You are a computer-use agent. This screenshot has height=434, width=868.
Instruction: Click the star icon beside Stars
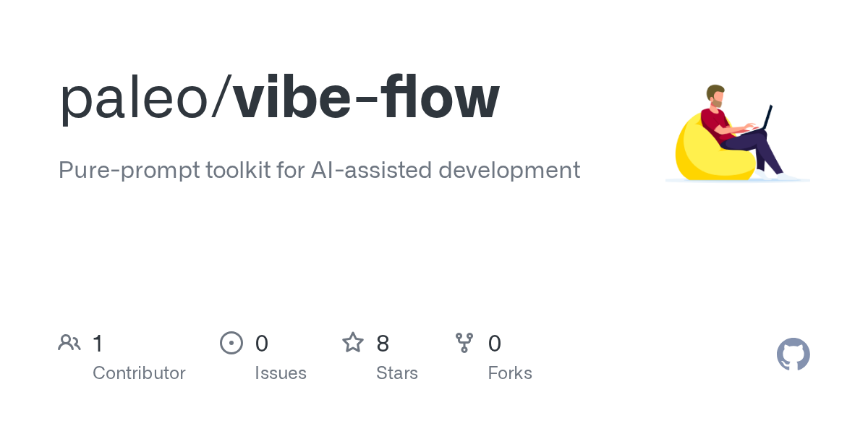352,342
